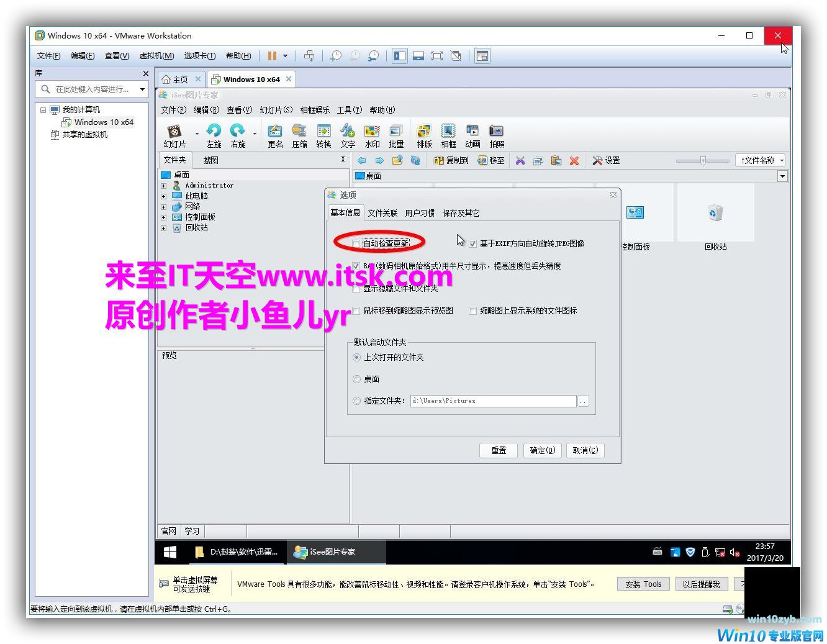The width and height of the screenshot is (827, 644).
Task: Open the 动画 animation tool
Action: point(472,135)
